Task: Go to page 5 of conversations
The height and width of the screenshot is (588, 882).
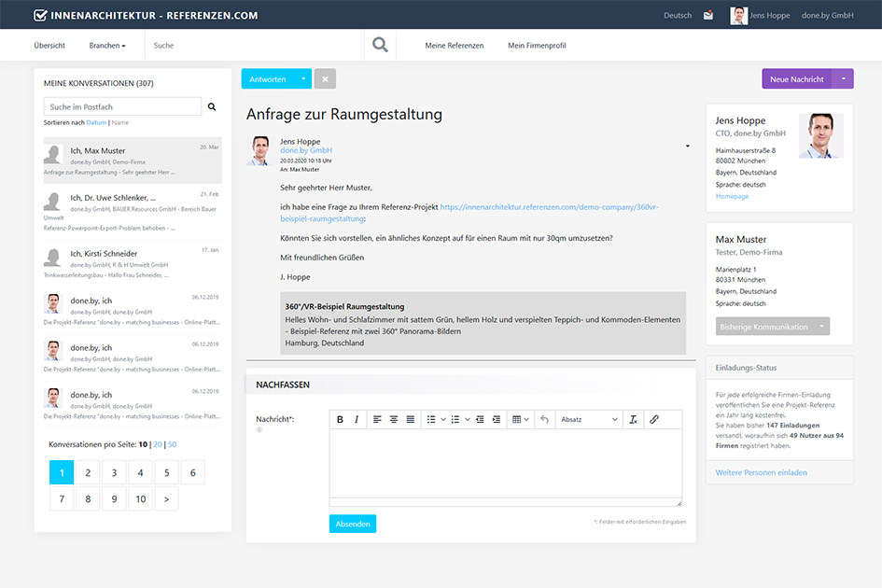Action: click(166, 473)
